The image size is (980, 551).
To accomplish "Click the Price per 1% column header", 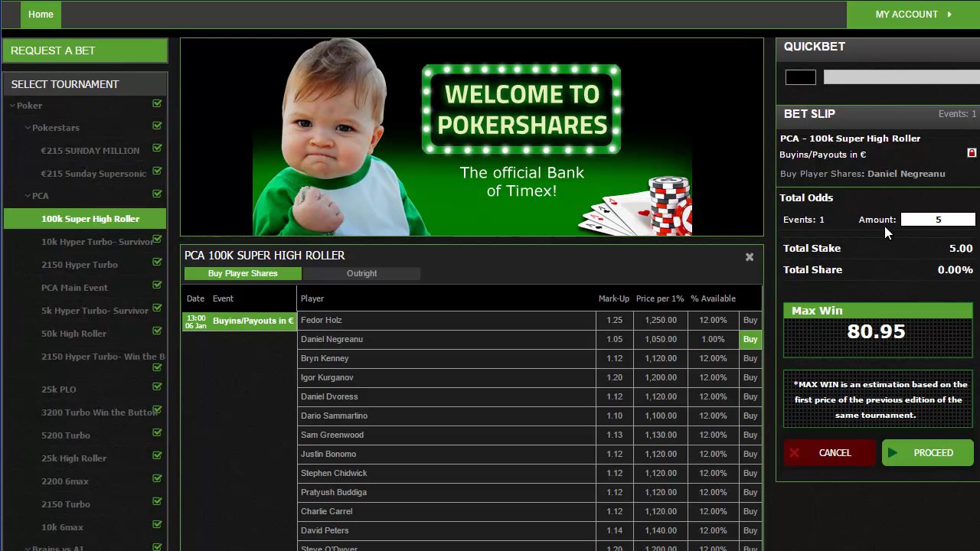I will [660, 298].
